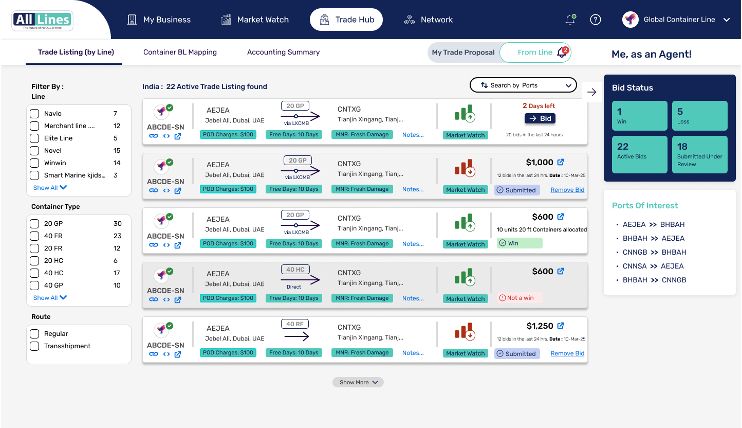This screenshot has width=742, height=428.
Task: Click Market Watch button on the Win listing
Action: (x=465, y=244)
